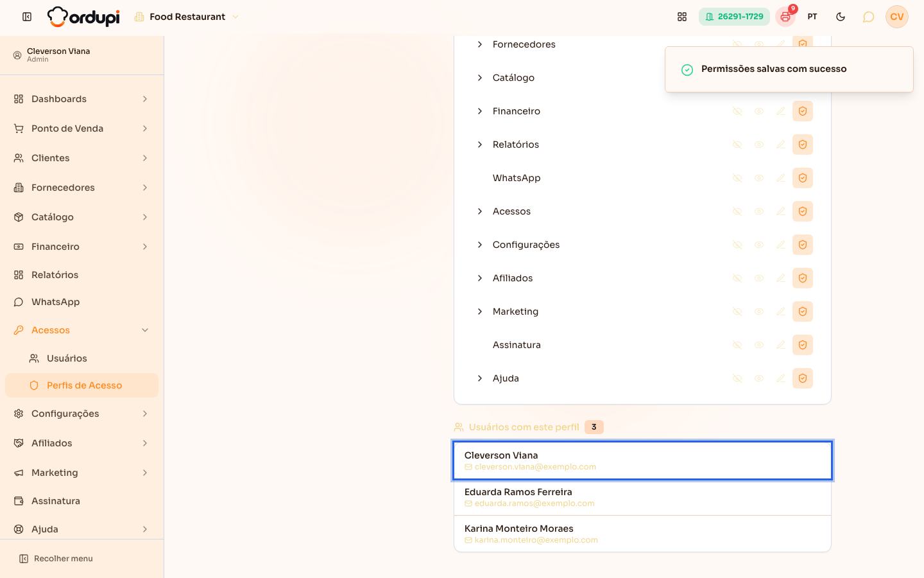Expand the Relatórios permission group
Image resolution: width=924 pixels, height=578 pixels.
(x=480, y=144)
